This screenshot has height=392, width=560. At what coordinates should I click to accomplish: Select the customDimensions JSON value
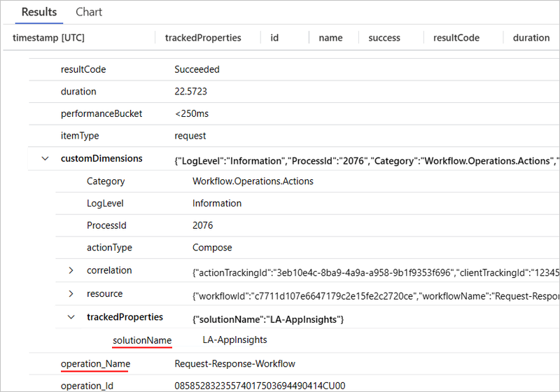click(367, 161)
